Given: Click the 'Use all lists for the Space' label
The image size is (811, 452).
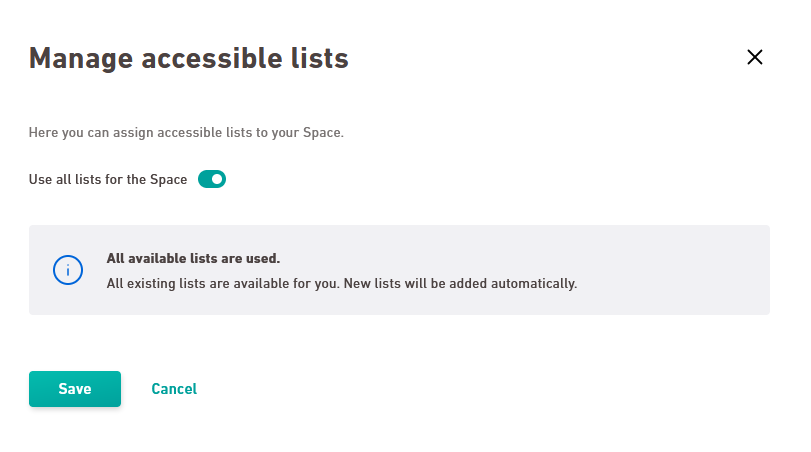Looking at the screenshot, I should pos(108,179).
